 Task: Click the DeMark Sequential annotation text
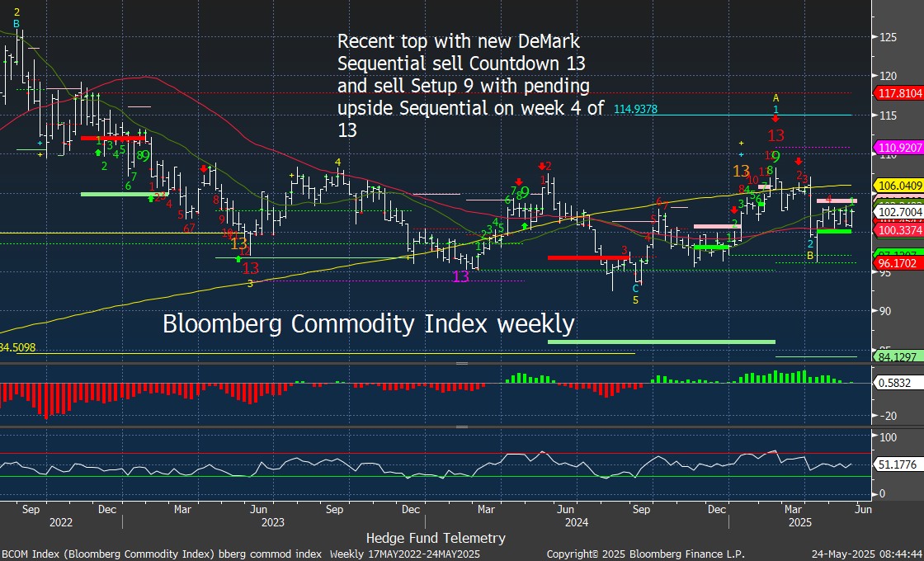pyautogui.click(x=470, y=86)
